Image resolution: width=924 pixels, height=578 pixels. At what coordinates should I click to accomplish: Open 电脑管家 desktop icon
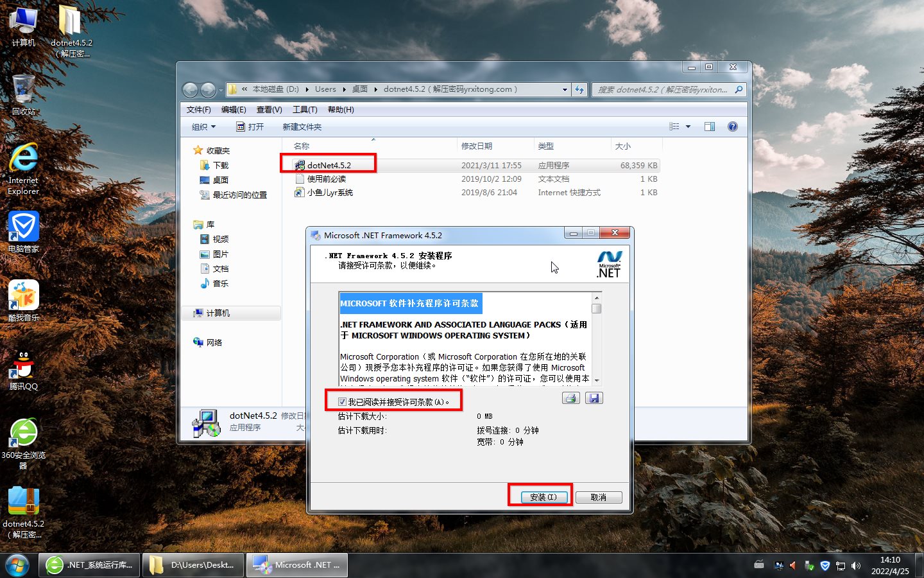click(x=24, y=232)
